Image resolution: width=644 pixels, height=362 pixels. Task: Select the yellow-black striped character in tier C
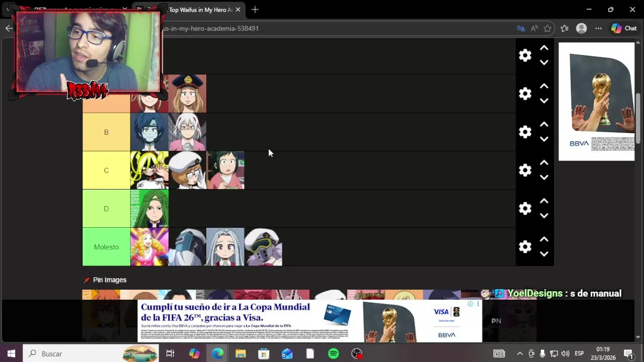149,170
